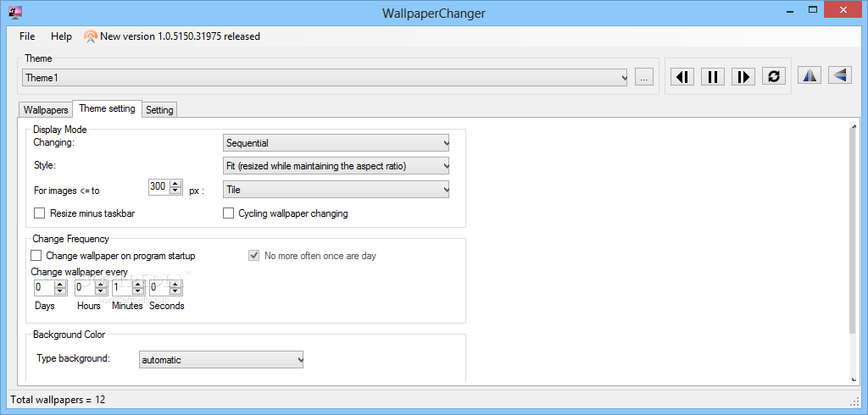Image resolution: width=868 pixels, height=415 pixels.
Task: Click the Minutes number field
Action: pos(122,288)
